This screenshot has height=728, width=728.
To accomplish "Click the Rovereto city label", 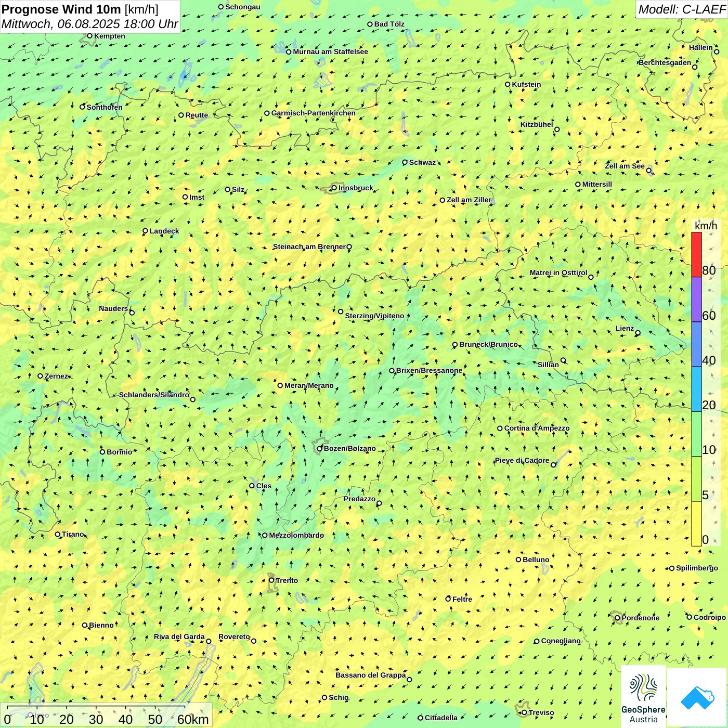I will [x=234, y=636].
